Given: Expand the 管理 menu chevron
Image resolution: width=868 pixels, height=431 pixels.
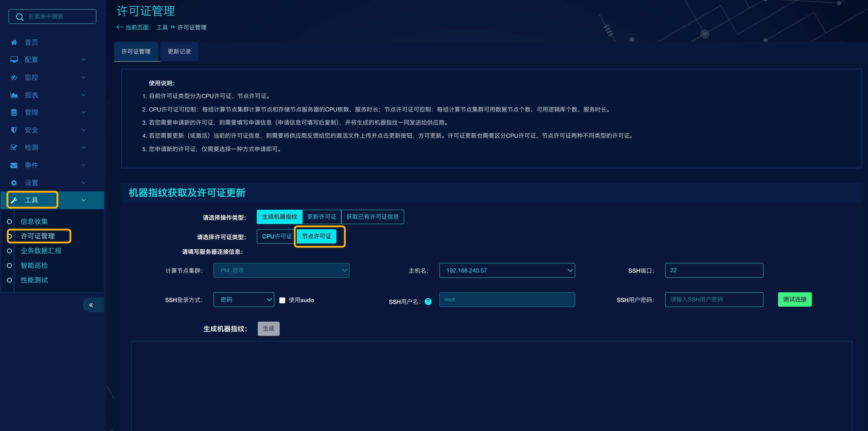Looking at the screenshot, I should (84, 112).
